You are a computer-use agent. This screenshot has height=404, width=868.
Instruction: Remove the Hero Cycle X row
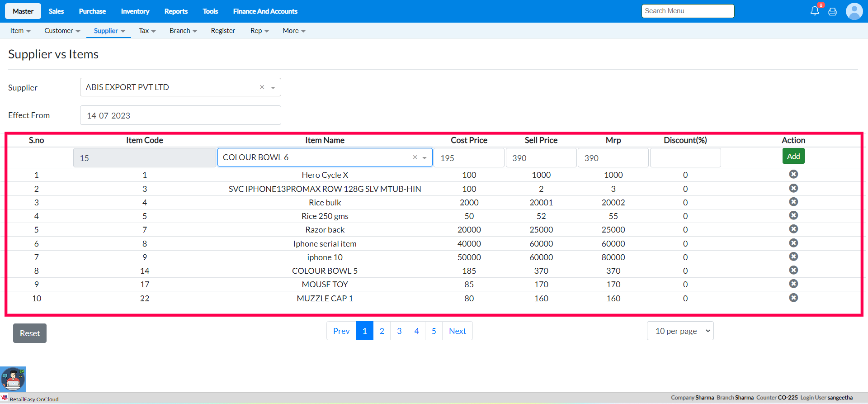click(793, 175)
